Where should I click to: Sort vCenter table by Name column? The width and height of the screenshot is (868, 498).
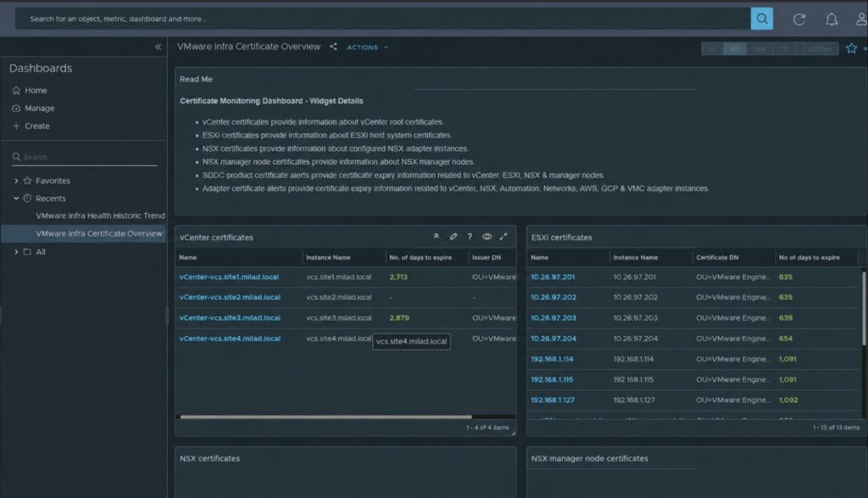coord(187,258)
